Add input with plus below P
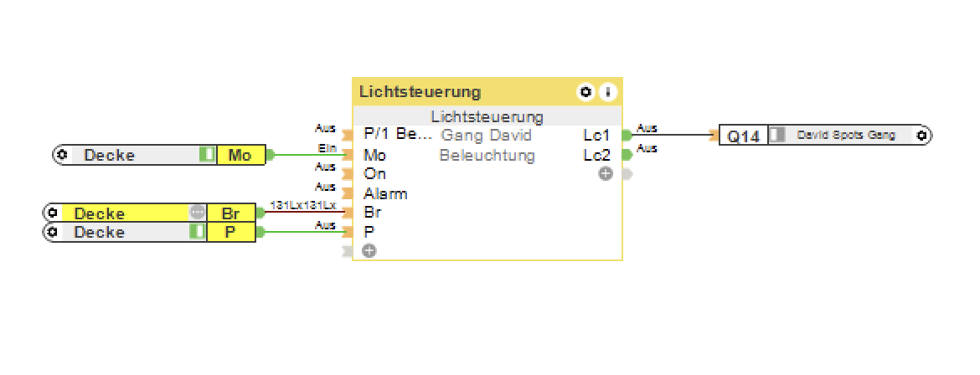This screenshot has width=980, height=375. coord(369,250)
